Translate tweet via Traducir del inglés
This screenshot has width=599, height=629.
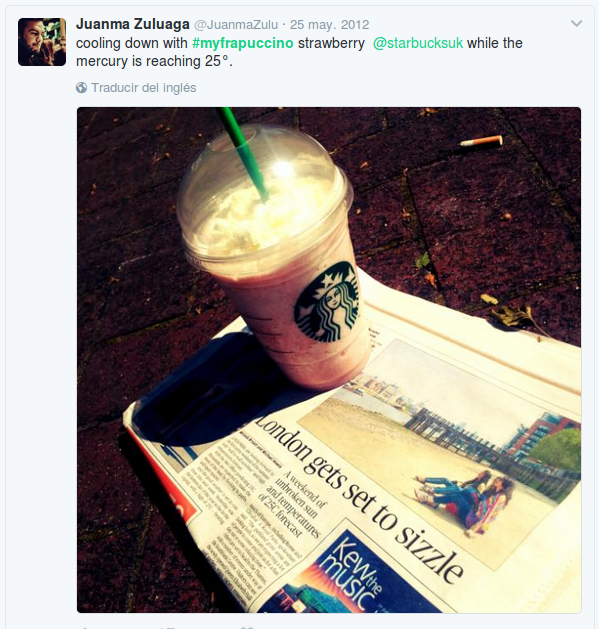coord(144,87)
